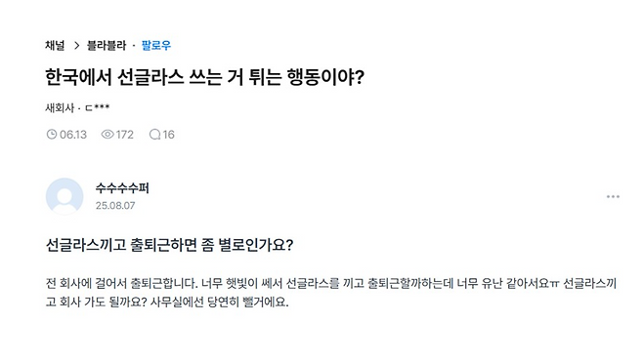Viewport: 643px width, 364px height.
Task: Open the 수수수수퍼 username
Action: [122, 188]
